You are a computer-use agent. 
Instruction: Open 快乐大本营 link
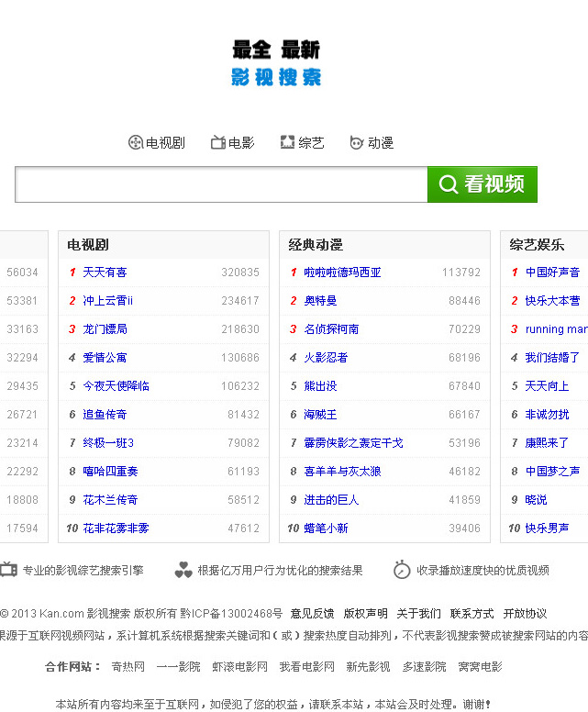(x=552, y=301)
